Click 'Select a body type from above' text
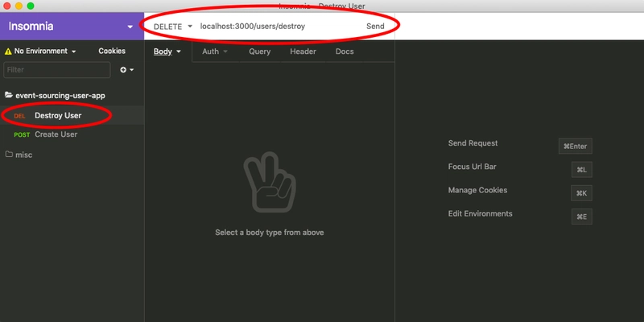 (x=270, y=233)
